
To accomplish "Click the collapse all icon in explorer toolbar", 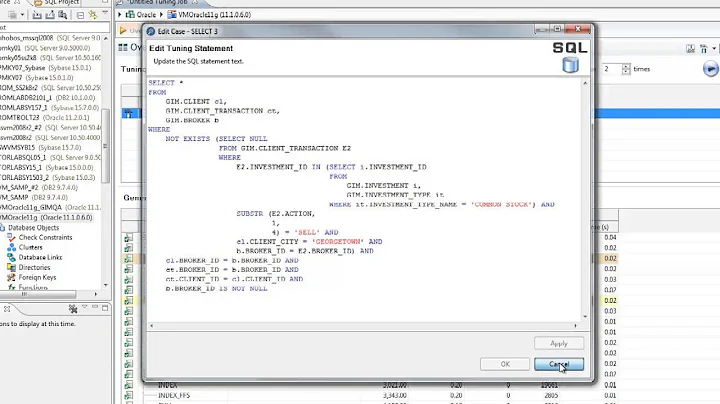I will pyautogui.click(x=80, y=15).
